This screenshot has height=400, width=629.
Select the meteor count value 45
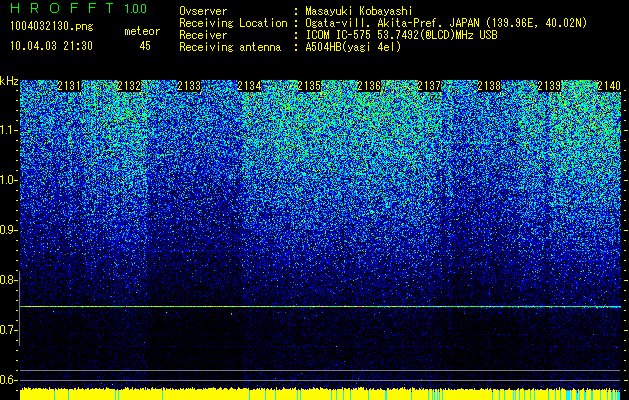coord(145,46)
